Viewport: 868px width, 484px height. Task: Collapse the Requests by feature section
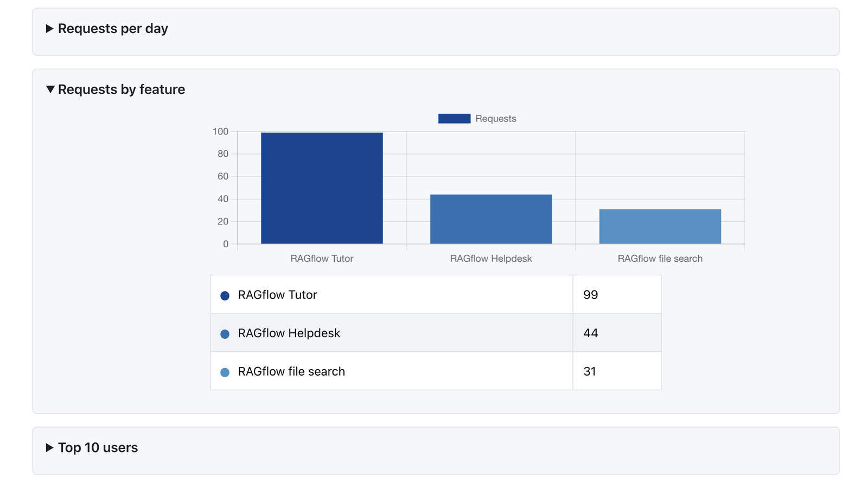coord(116,89)
